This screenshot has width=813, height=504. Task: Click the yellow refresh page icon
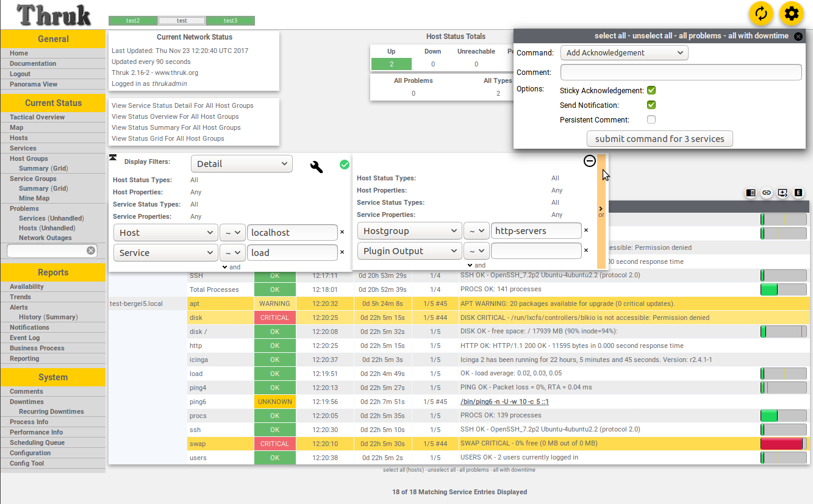(x=761, y=13)
